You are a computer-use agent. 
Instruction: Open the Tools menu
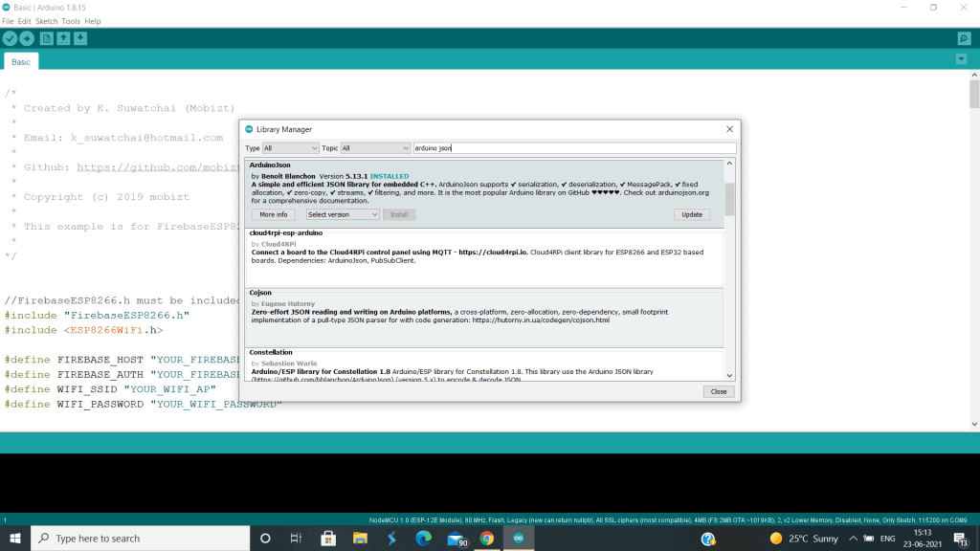(71, 21)
